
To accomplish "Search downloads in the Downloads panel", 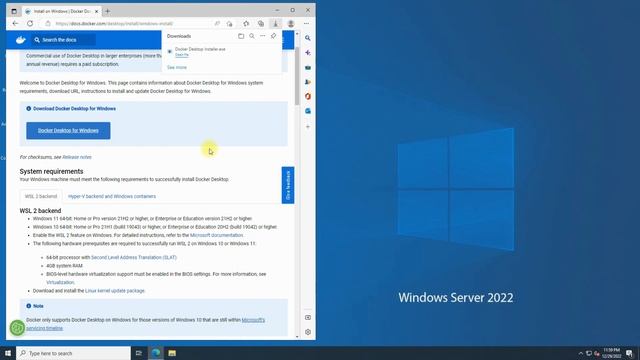I will 252,36.
